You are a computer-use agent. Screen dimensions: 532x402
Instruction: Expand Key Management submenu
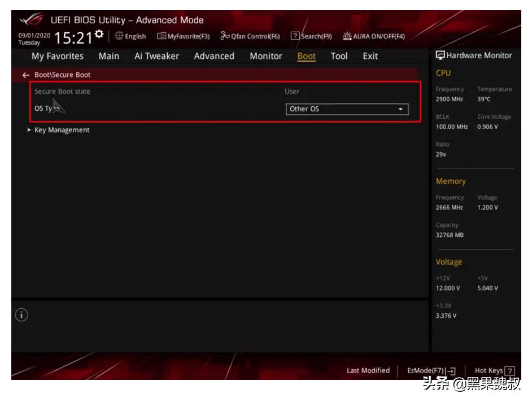[62, 130]
